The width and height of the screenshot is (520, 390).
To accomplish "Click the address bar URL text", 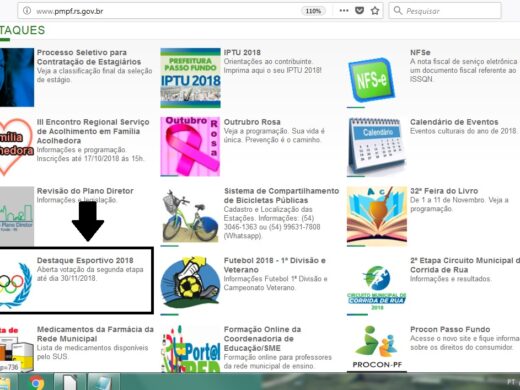I will click(70, 11).
